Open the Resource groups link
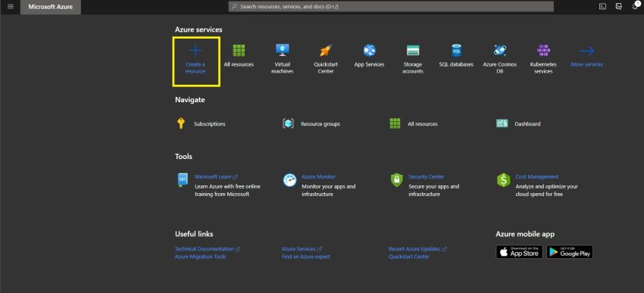 [x=320, y=124]
